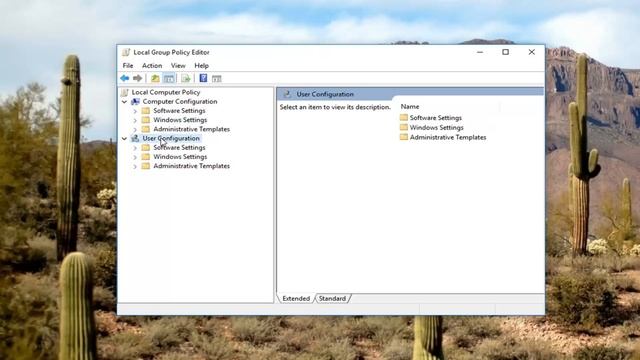Click folder icon of Administrative Templates under User Configuration

click(146, 166)
